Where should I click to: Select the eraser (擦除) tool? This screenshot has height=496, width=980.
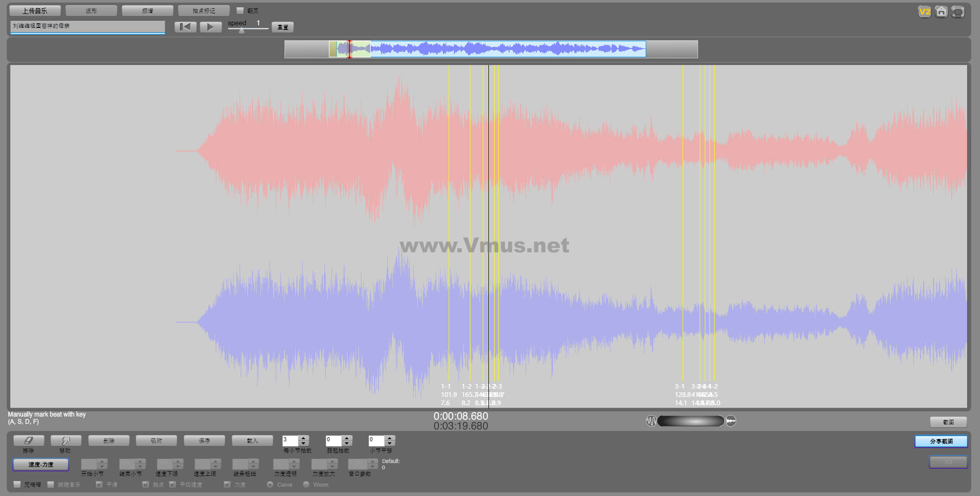point(28,441)
